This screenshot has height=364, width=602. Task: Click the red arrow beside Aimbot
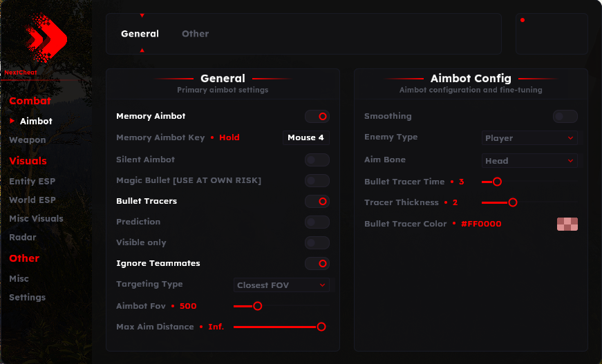pos(12,121)
